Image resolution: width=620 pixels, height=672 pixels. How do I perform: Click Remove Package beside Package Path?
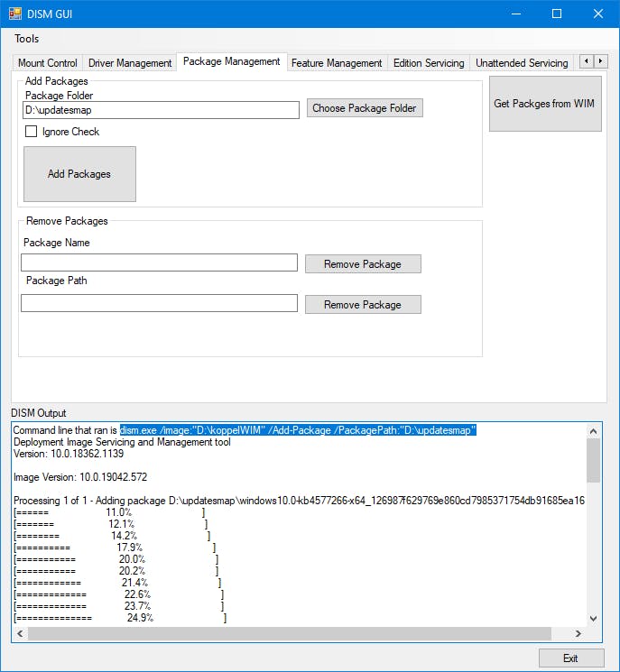pos(363,305)
